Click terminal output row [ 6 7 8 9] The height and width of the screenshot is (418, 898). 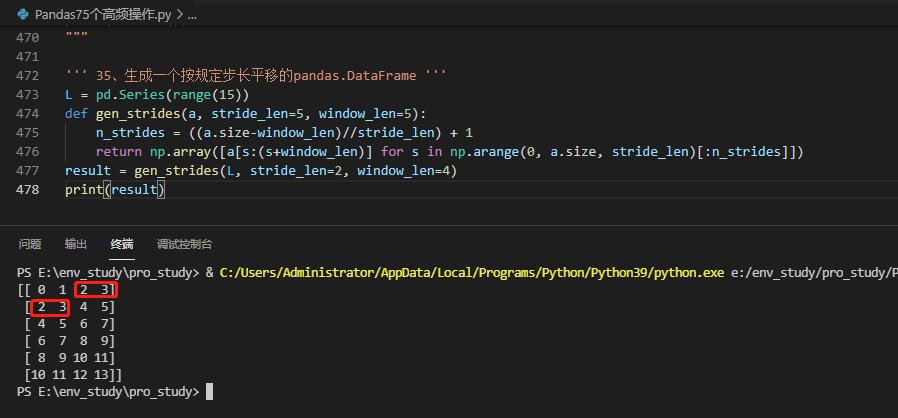coord(70,342)
